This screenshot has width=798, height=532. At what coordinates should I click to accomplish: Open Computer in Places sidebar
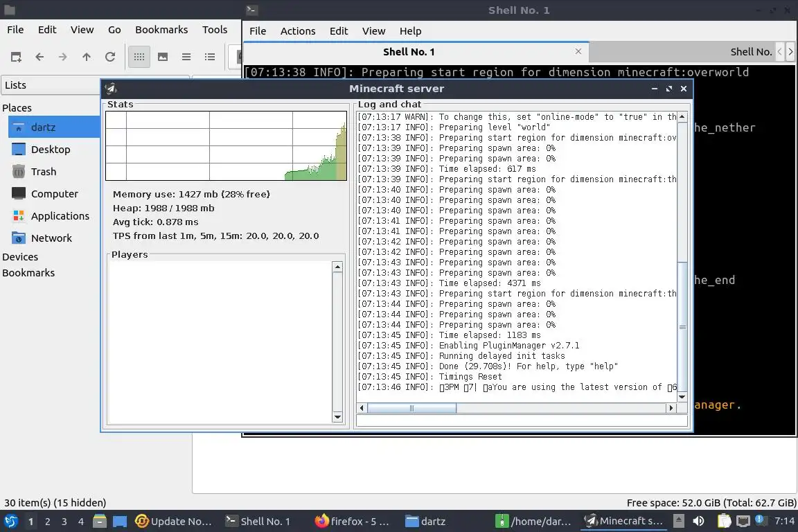(55, 194)
